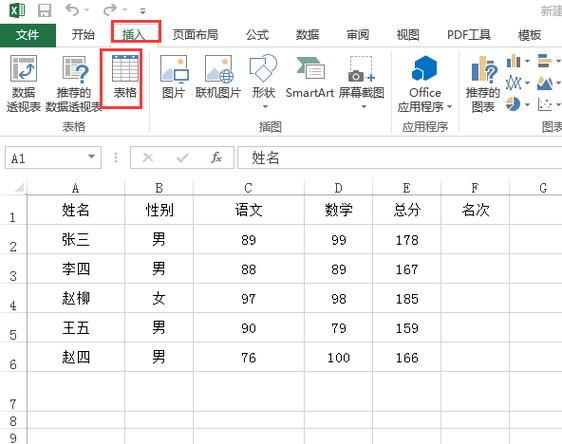Image resolution: width=562 pixels, height=444 pixels.
Task: Select column A header
Action: pos(75,188)
